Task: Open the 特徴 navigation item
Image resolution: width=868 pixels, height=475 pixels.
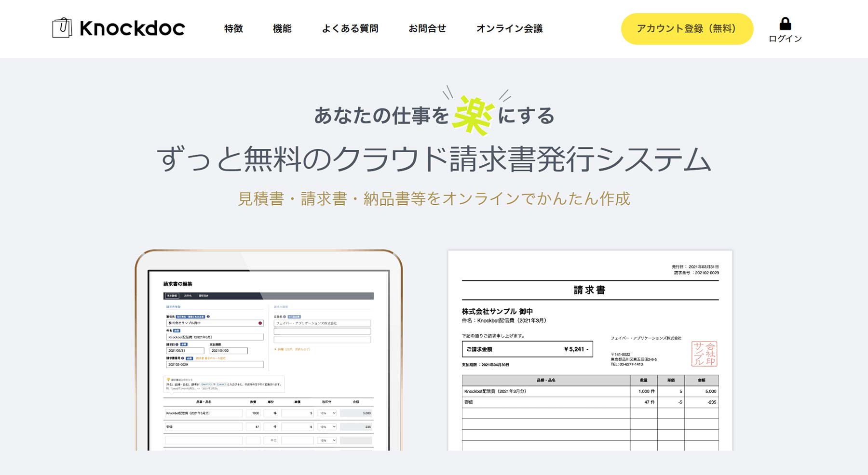Action: point(233,28)
